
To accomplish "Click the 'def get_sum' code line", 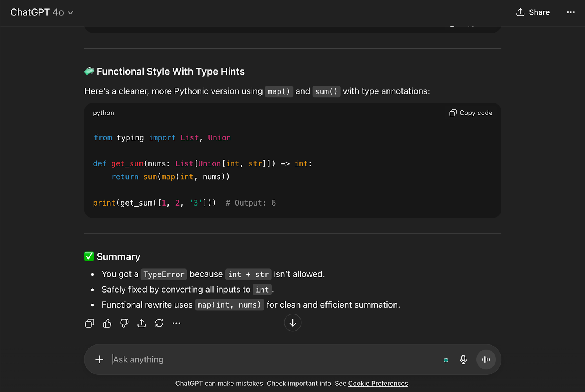I will (x=203, y=164).
